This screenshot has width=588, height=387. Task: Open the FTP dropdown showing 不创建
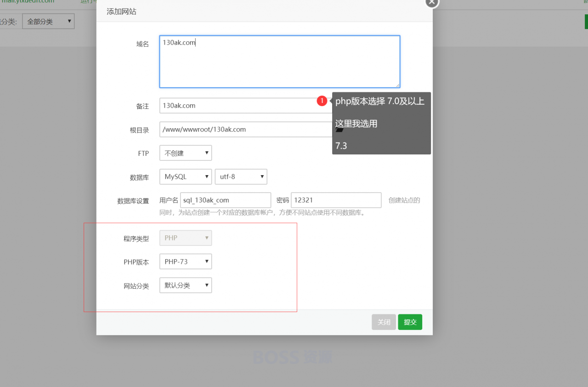(x=186, y=153)
